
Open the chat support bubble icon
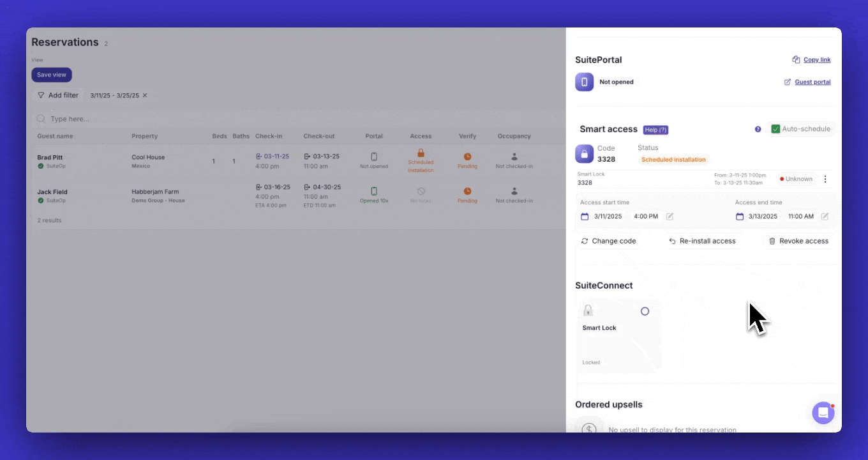coord(823,413)
